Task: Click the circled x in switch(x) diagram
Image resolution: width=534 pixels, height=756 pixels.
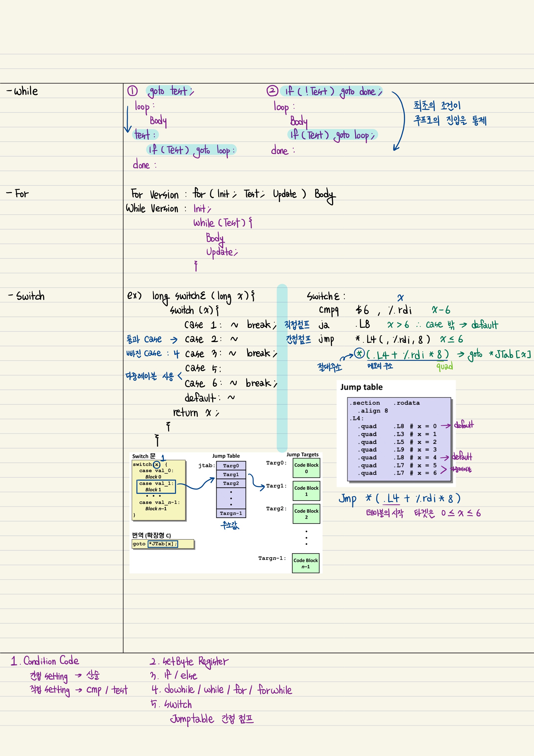Action: tap(157, 464)
